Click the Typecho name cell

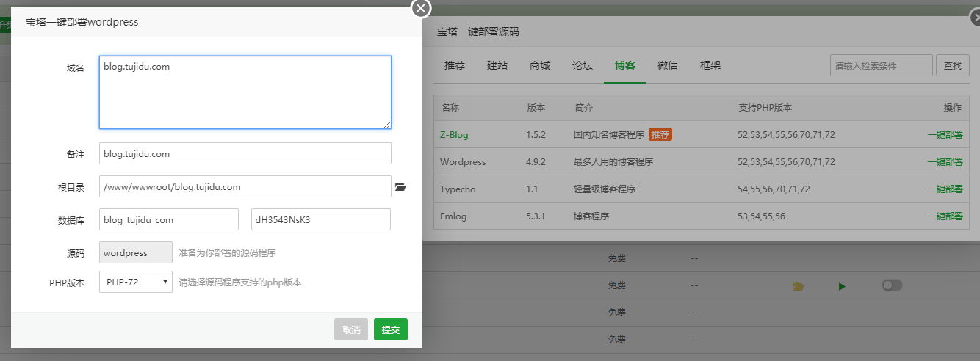tap(458, 189)
